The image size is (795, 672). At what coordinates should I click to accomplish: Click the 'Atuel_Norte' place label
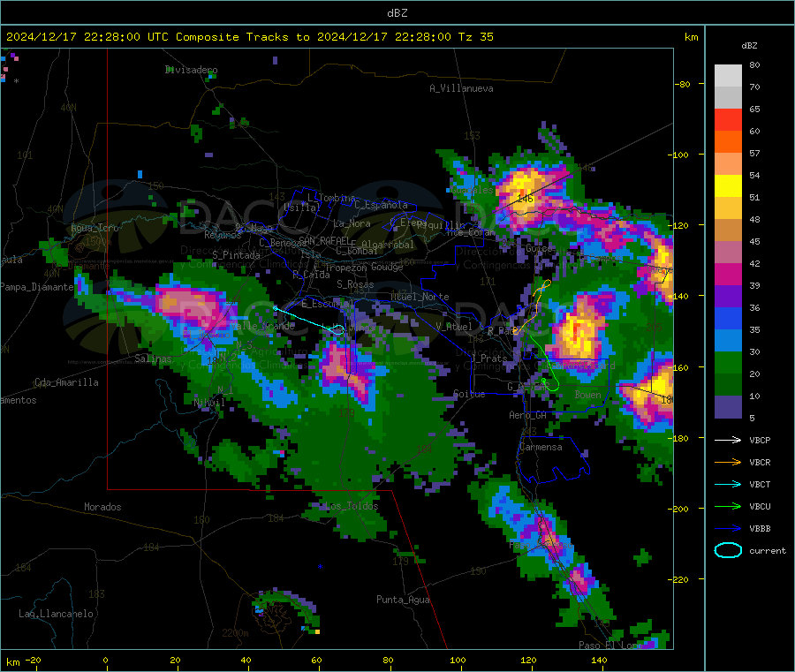pos(420,297)
